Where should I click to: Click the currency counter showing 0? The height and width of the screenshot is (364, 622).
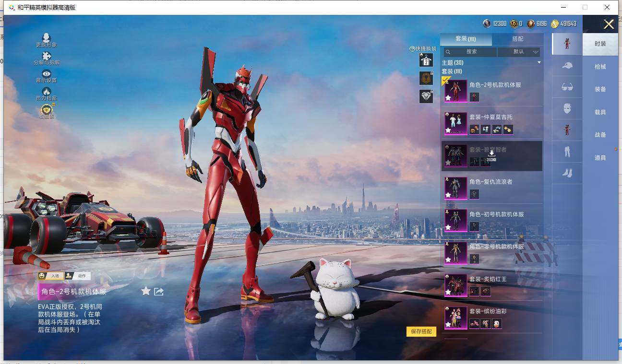[x=516, y=23]
